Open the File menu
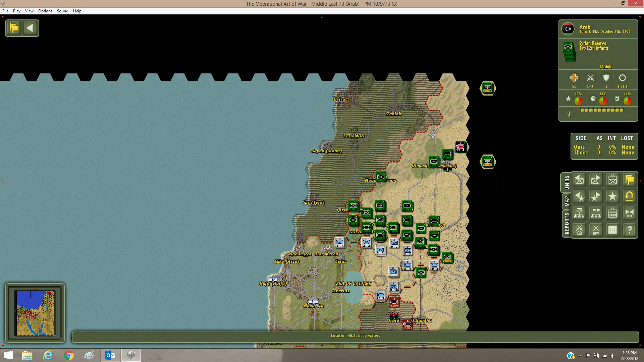 coord(5,11)
